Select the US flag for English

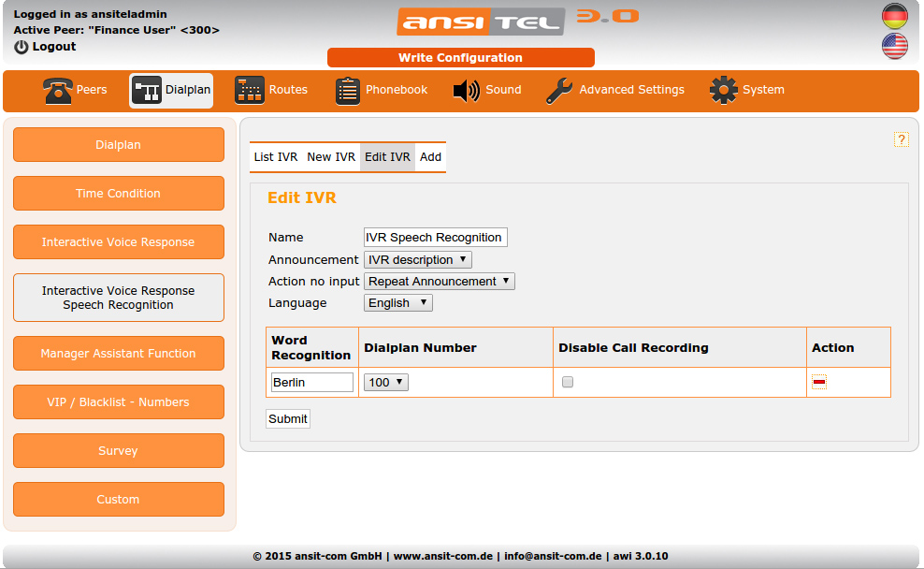point(895,46)
